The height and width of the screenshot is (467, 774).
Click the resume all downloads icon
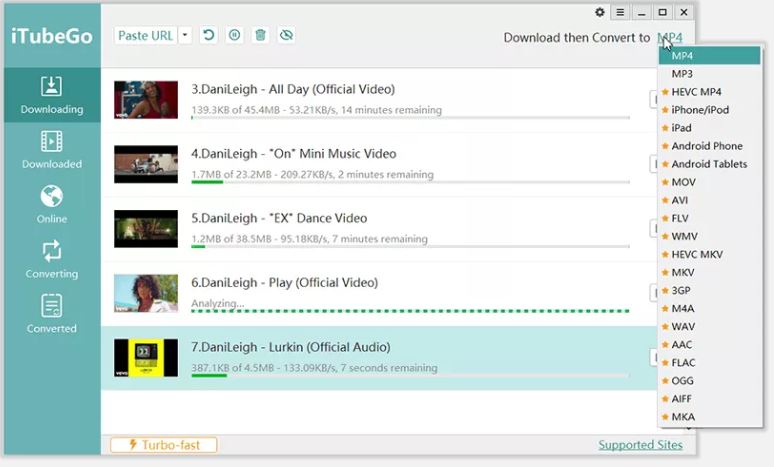(x=209, y=35)
